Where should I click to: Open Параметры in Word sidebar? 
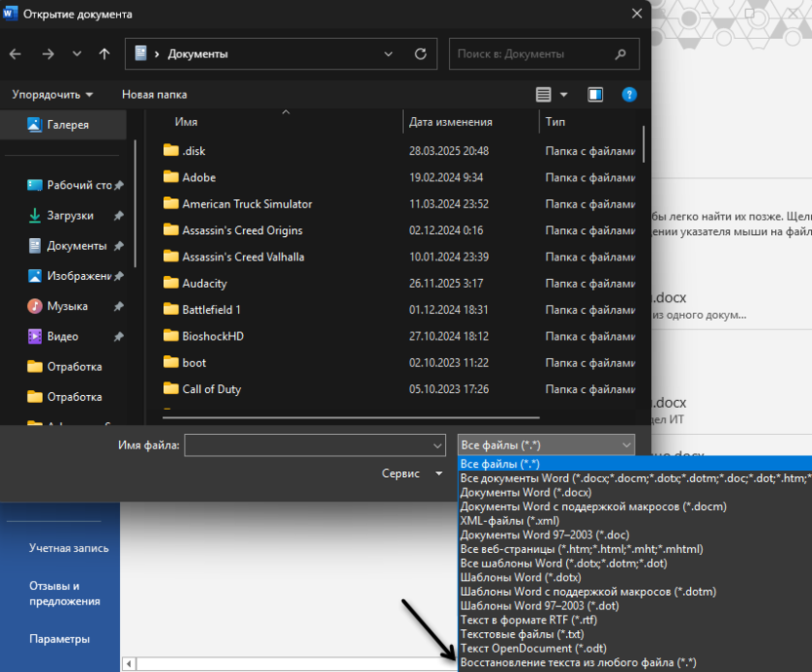(x=60, y=639)
